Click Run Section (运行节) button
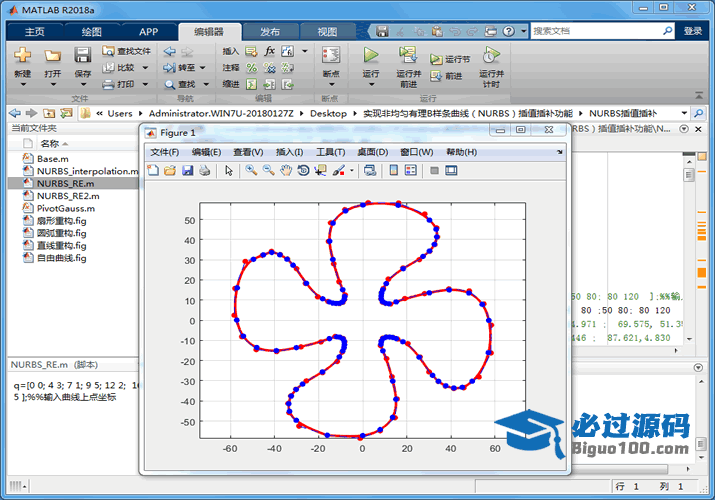This screenshot has height=500, width=715. [450, 59]
